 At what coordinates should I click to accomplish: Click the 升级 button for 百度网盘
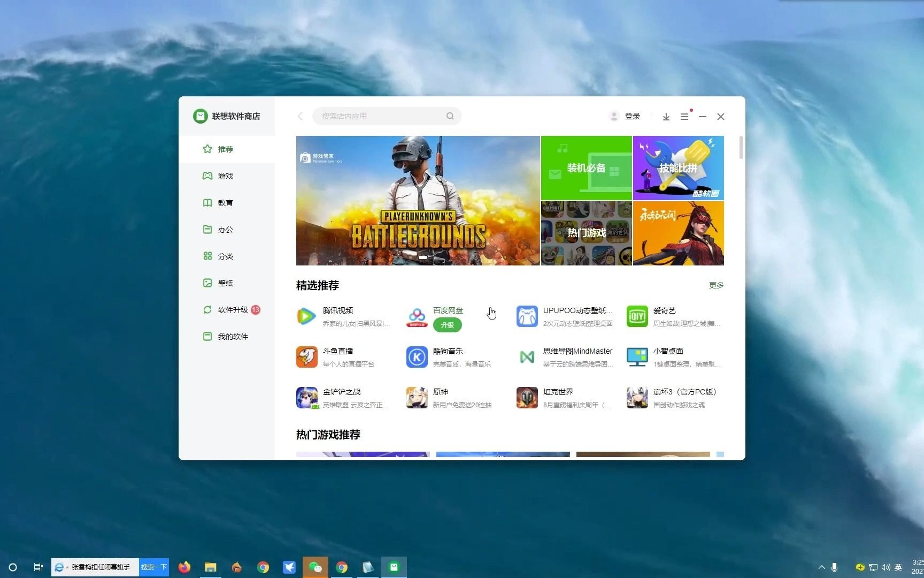click(448, 325)
